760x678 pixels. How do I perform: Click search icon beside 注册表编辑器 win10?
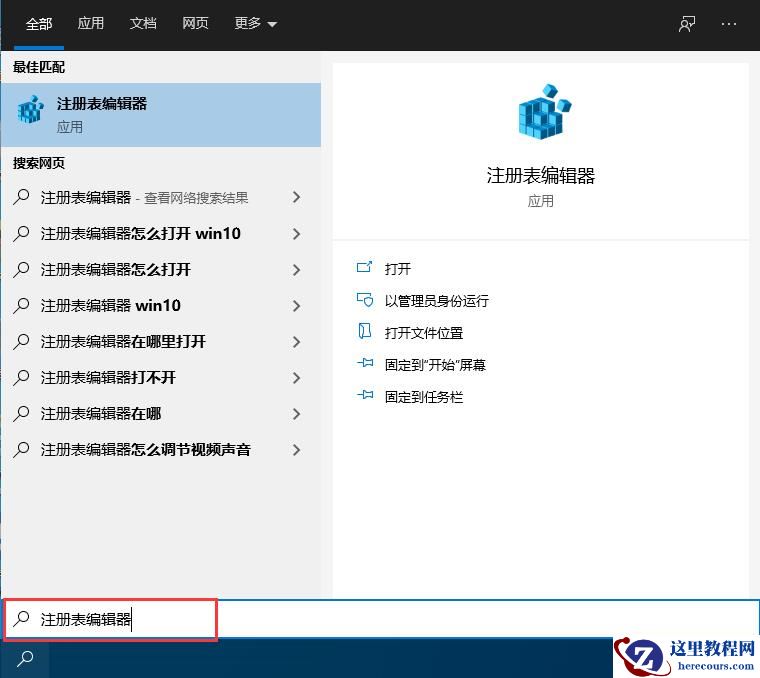21,305
